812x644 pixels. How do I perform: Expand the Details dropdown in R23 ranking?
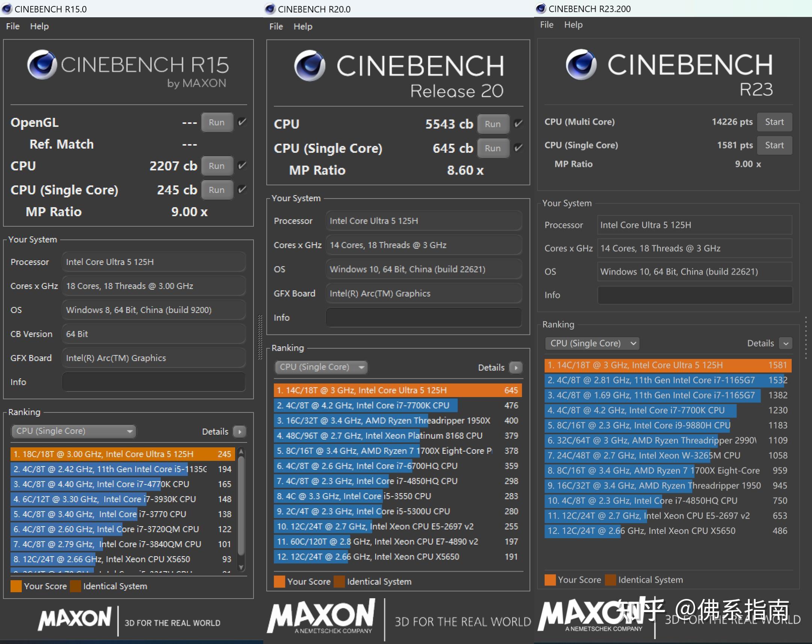(x=786, y=343)
